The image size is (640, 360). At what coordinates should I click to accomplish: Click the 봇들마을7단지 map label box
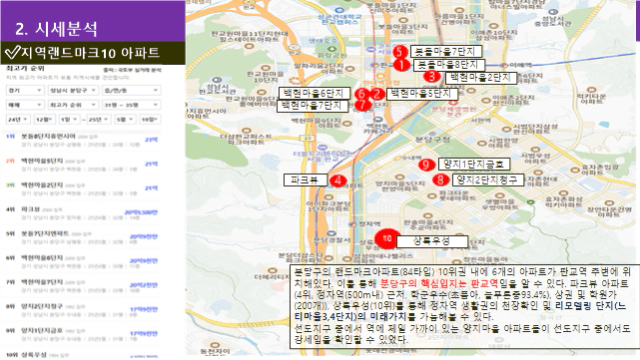(446, 51)
